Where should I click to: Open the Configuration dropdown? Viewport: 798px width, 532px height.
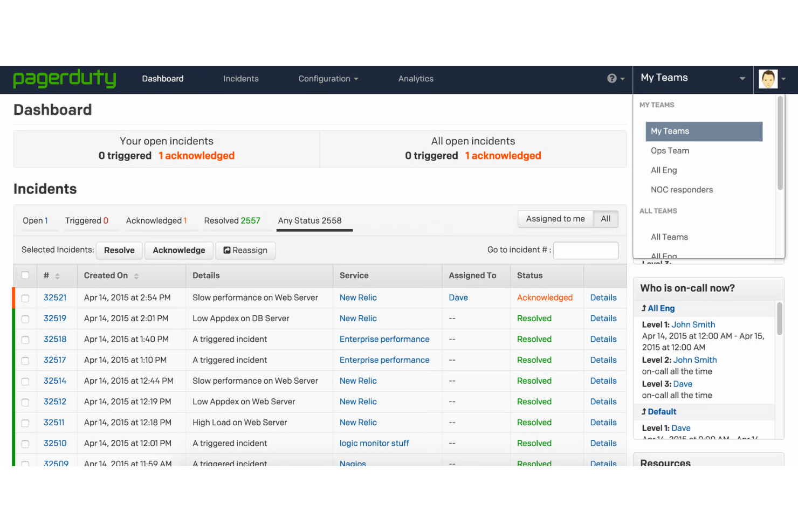click(x=328, y=79)
